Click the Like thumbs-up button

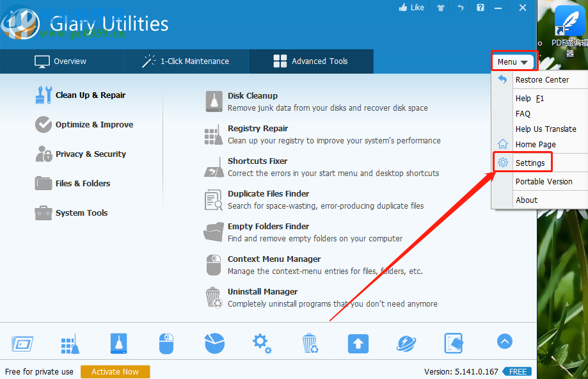411,8
